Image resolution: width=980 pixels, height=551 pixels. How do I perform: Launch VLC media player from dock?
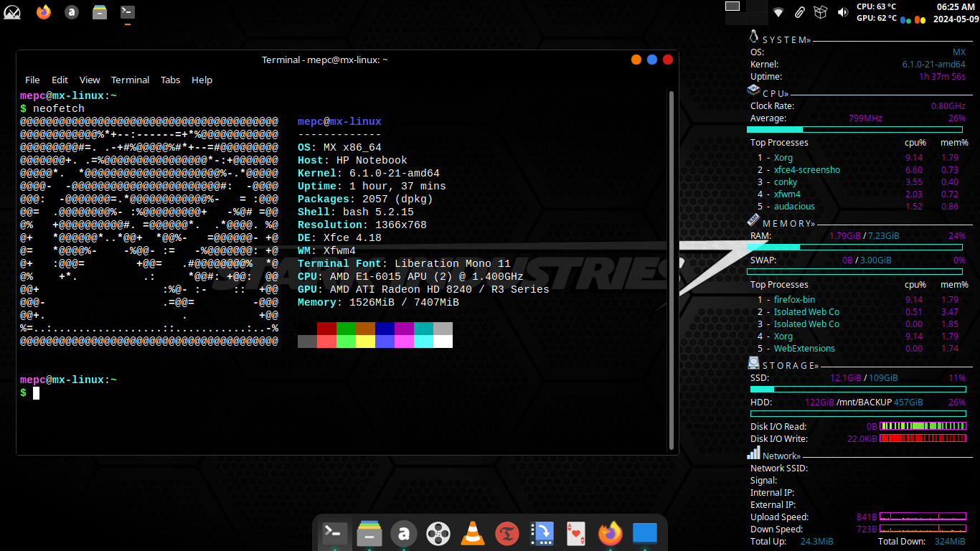point(472,533)
